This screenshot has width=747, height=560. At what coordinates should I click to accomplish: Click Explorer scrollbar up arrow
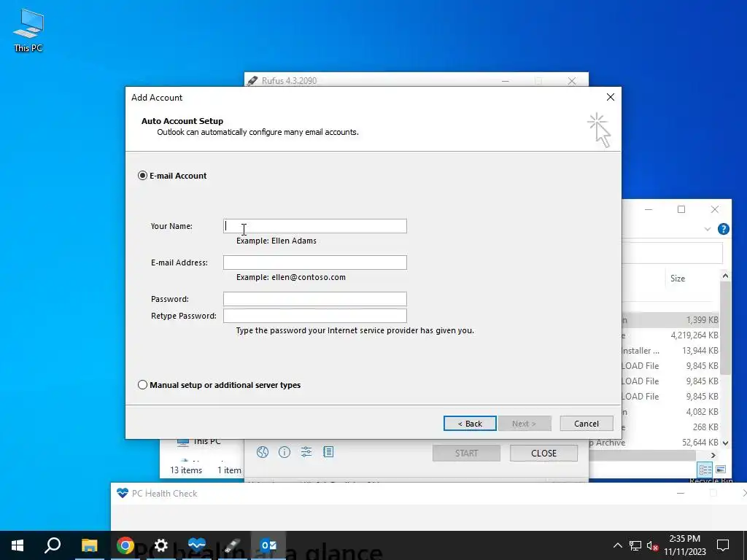pos(725,276)
